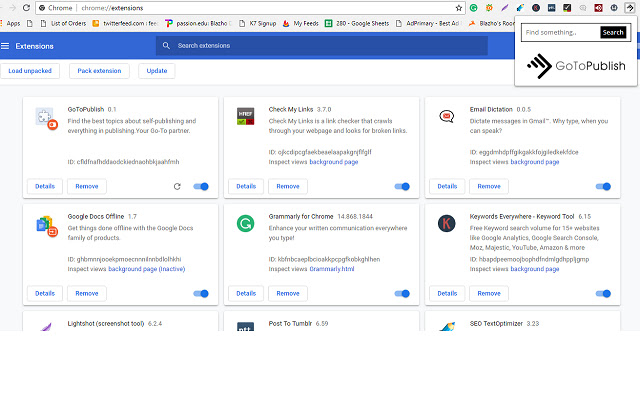This screenshot has width=640, height=400.
Task: Open Details for Keywords Everywhere
Action: [x=447, y=293]
